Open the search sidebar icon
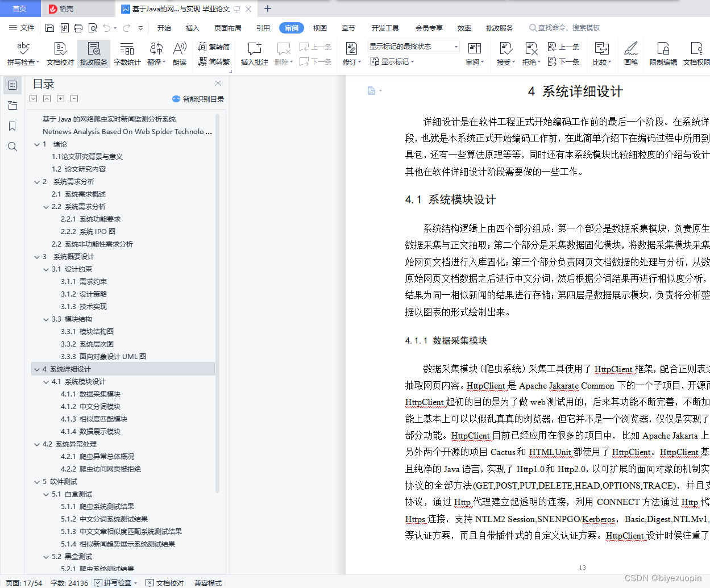This screenshot has height=588, width=710. (x=13, y=147)
